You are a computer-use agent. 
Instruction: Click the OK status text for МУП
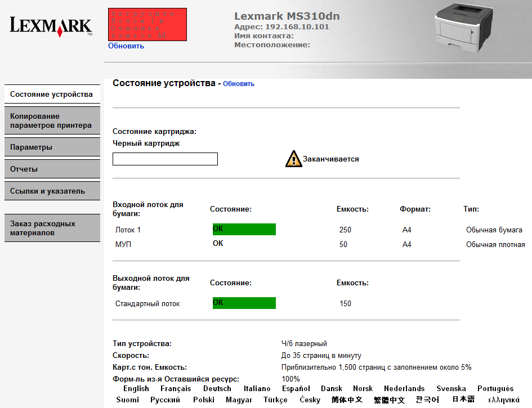pyautogui.click(x=218, y=243)
